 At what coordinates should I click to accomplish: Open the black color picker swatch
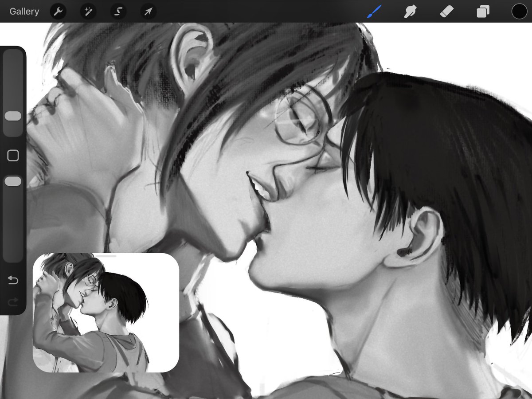[x=519, y=12]
